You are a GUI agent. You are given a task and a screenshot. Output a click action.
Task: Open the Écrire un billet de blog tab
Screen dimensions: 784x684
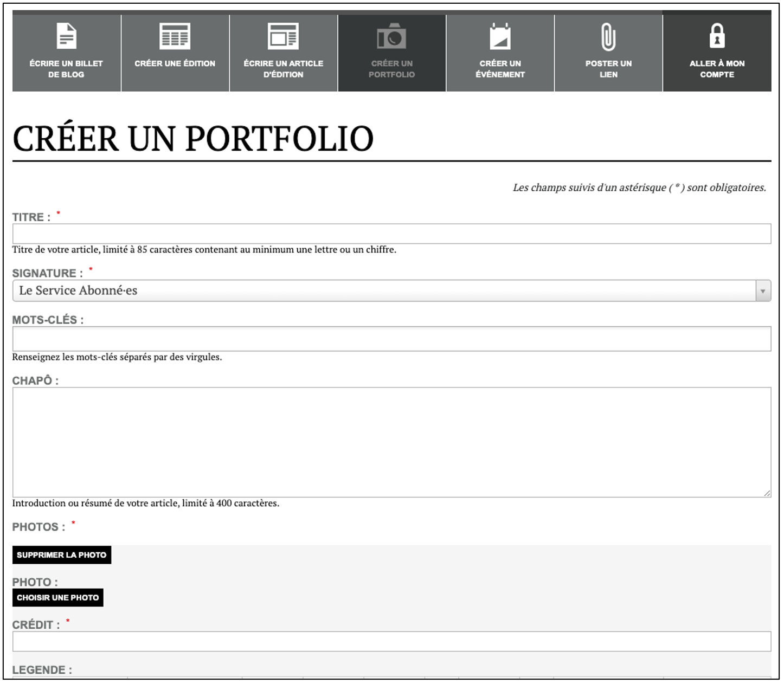[66, 69]
